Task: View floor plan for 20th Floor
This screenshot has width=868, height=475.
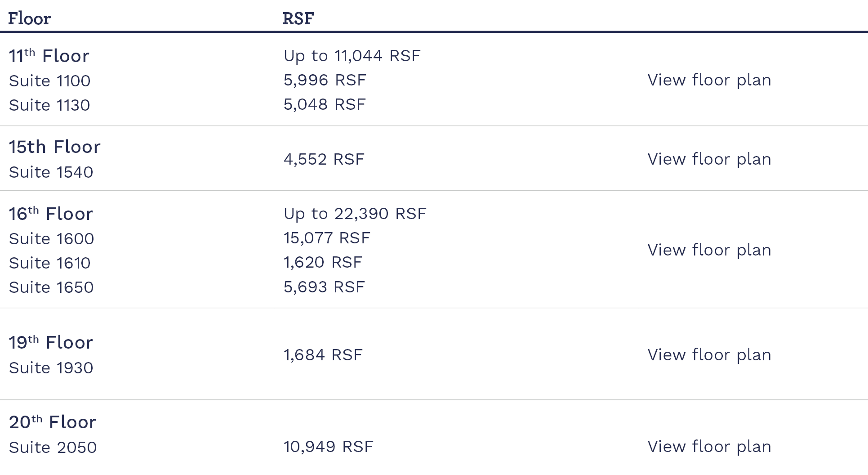Action: click(709, 447)
